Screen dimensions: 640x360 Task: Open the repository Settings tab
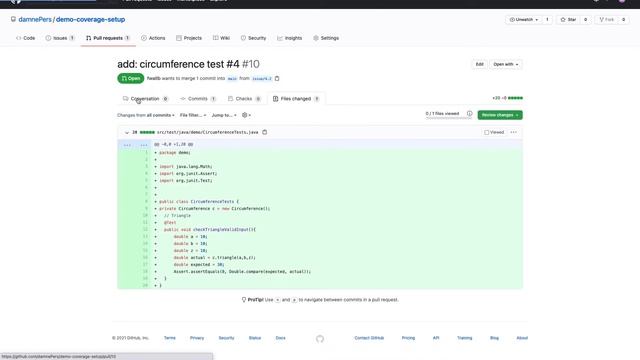click(x=326, y=38)
